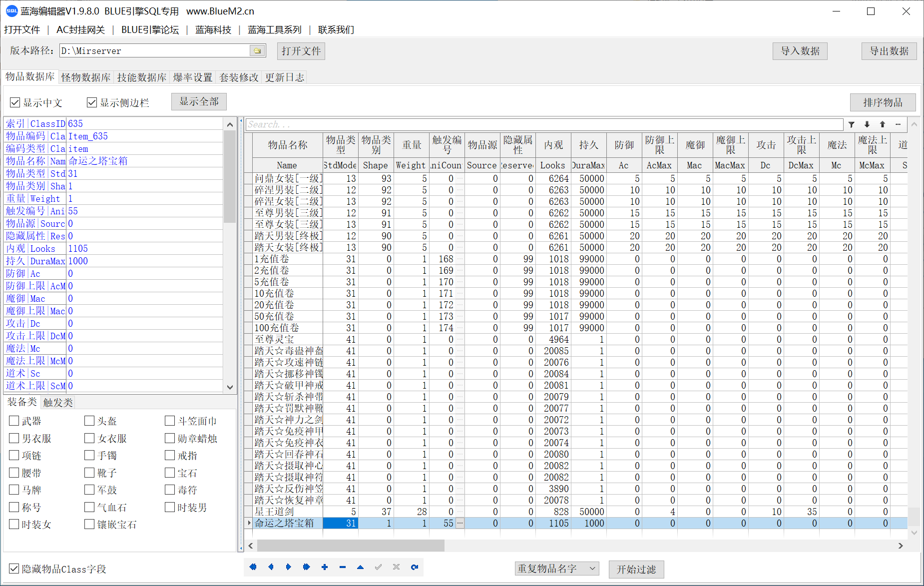924x586 pixels.
Task: Click the find-previous up arrow in the search bar
Action: coord(883,124)
